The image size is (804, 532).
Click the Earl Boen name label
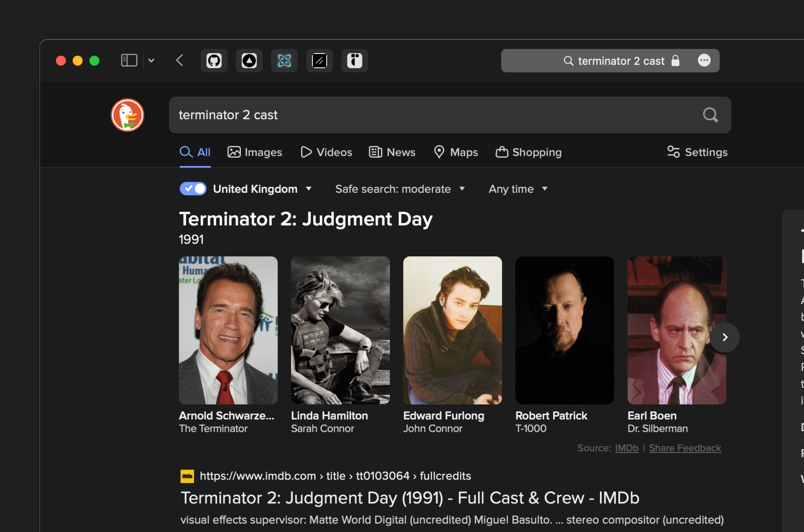tap(652, 416)
